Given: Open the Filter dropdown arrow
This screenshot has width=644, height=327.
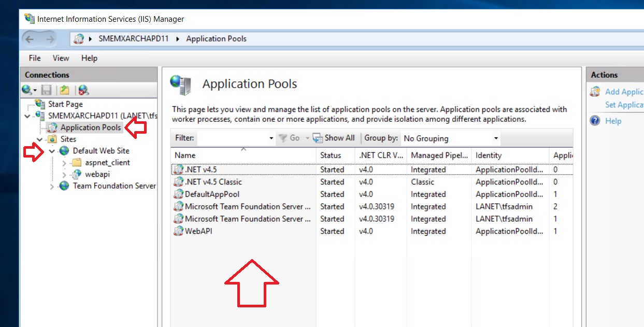Looking at the screenshot, I should [x=271, y=138].
